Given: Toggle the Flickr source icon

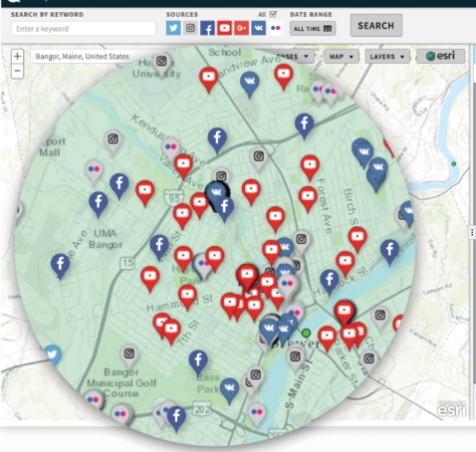Looking at the screenshot, I should 276,28.
